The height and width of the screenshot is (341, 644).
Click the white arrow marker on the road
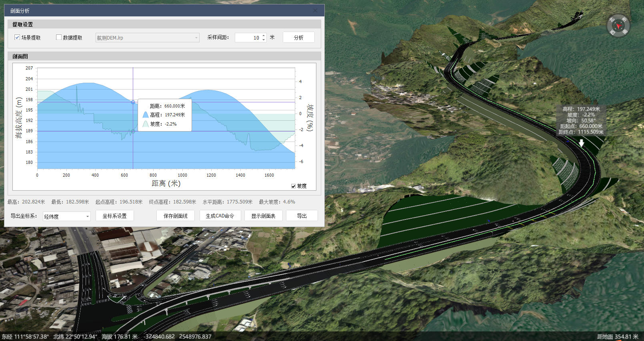coord(581,143)
